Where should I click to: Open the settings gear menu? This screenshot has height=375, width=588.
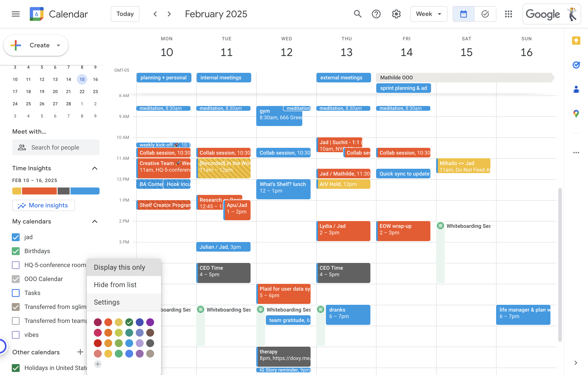(x=396, y=14)
